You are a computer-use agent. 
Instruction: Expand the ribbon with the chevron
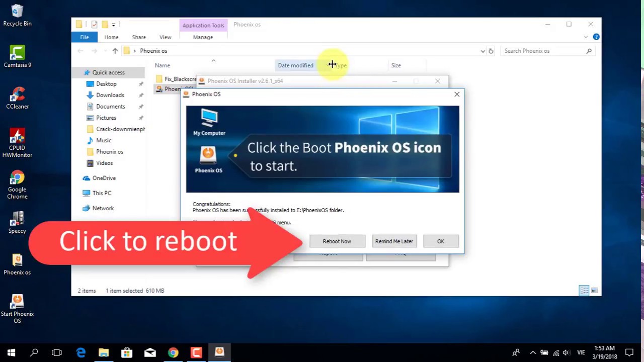pyautogui.click(x=586, y=37)
